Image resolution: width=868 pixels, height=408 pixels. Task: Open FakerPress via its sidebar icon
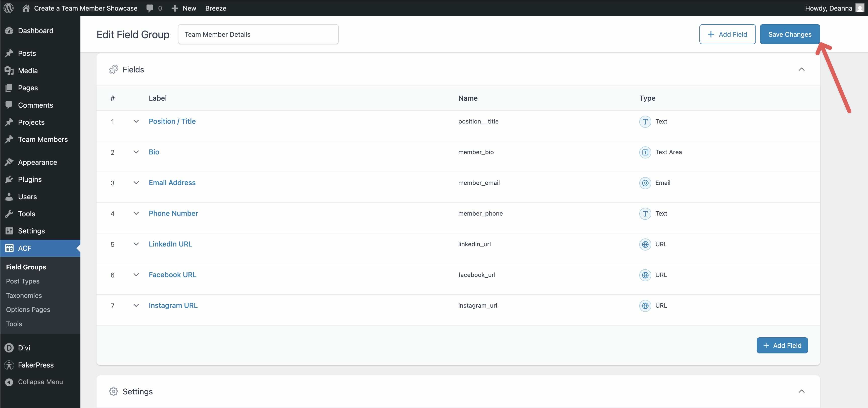tap(9, 365)
